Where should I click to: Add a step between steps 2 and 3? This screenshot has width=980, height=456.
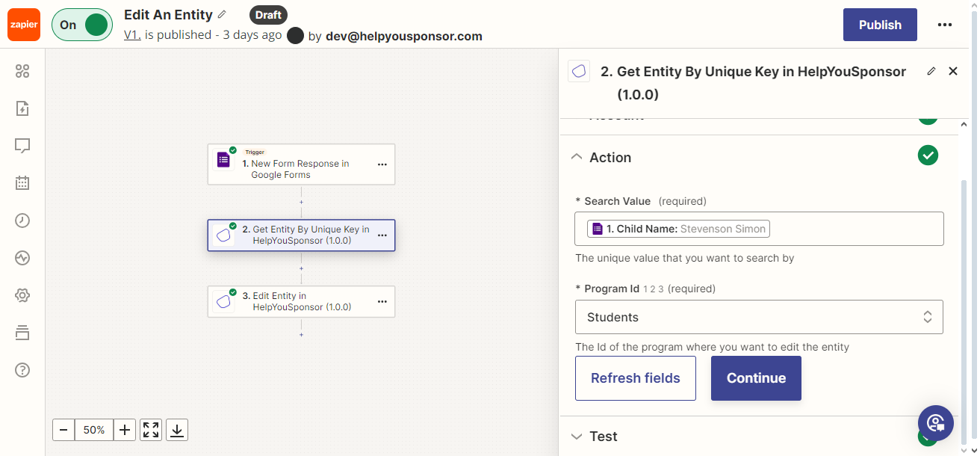(x=301, y=268)
